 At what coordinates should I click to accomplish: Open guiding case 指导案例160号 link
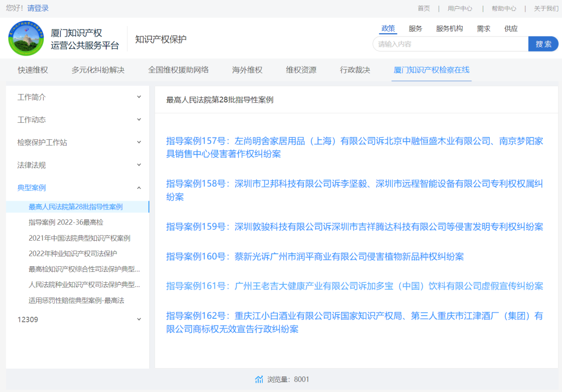point(315,256)
